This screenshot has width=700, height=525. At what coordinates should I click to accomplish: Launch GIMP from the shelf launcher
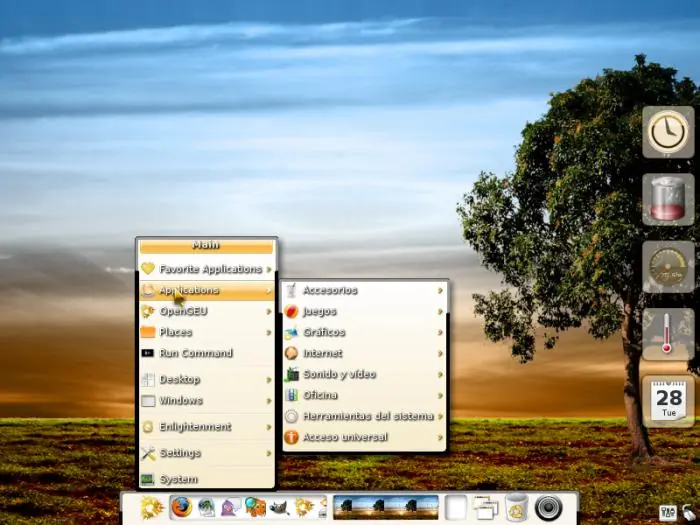click(x=279, y=508)
